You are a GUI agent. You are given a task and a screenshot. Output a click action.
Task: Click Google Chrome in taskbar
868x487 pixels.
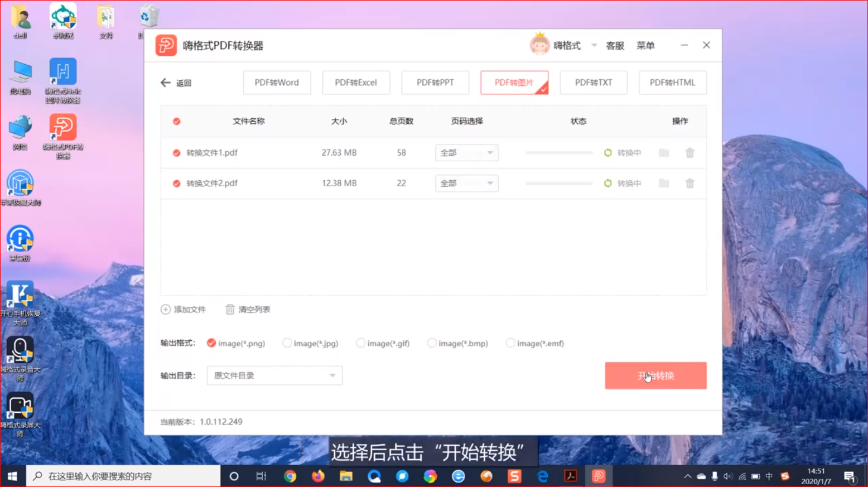290,476
